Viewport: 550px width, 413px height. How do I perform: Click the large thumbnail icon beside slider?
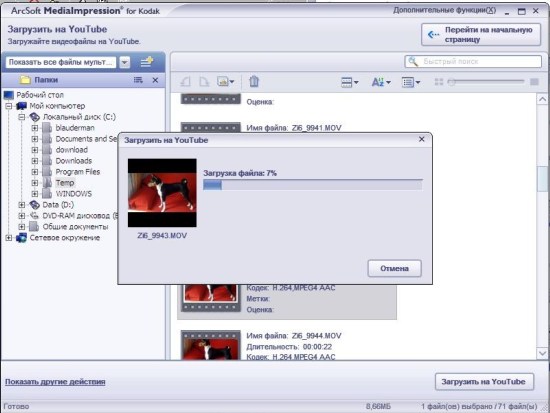534,82
